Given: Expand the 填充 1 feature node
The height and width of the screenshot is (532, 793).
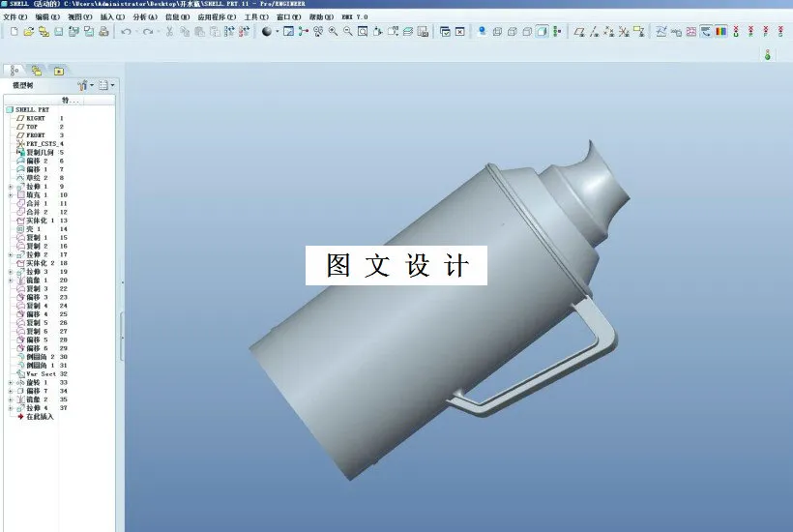Looking at the screenshot, I should click(11, 194).
